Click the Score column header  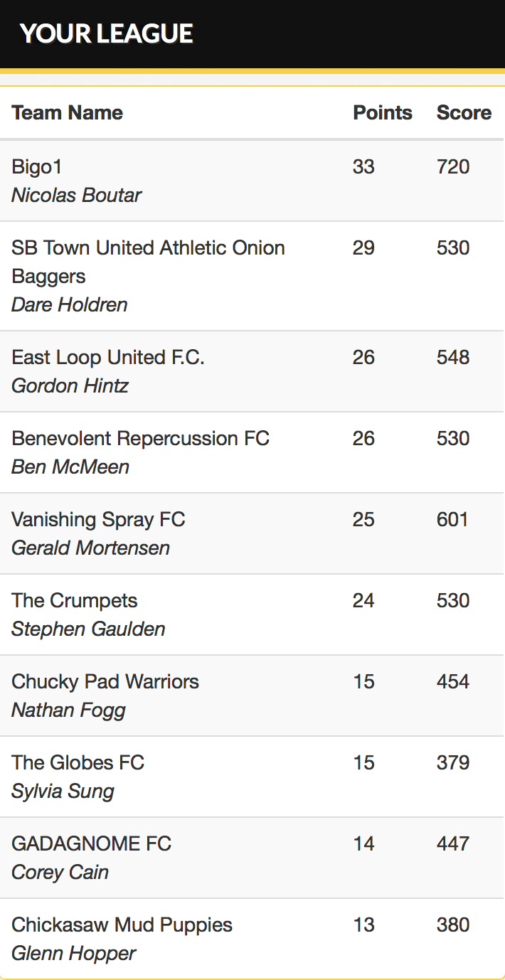(464, 112)
